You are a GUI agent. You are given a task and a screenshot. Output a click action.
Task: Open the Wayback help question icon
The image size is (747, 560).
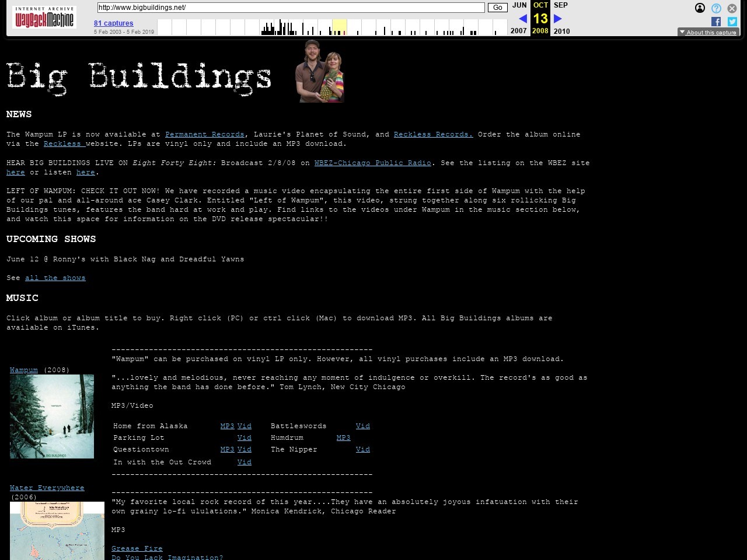coord(716,8)
